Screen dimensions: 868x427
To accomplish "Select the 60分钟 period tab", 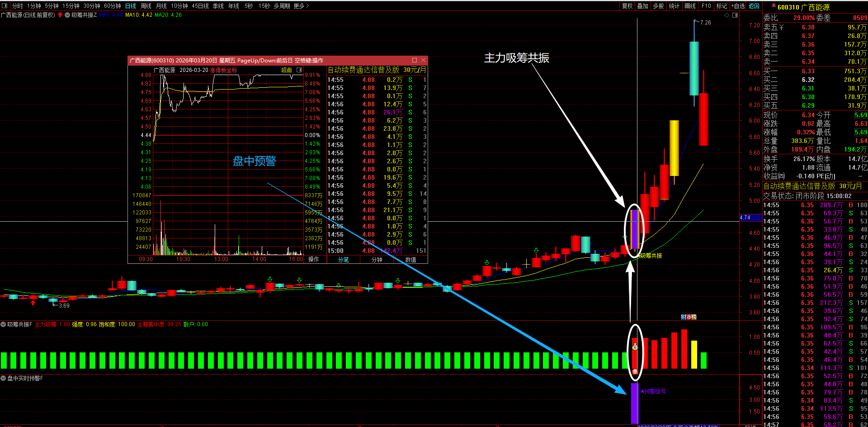I will [x=113, y=6].
